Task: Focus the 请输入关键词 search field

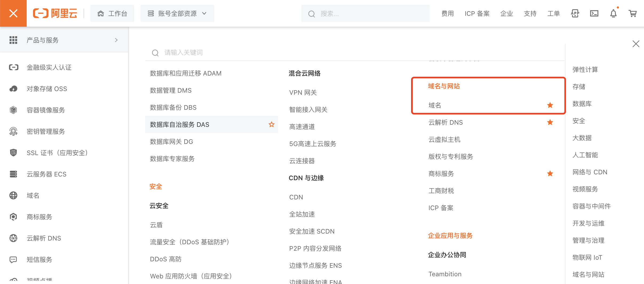Action: (x=355, y=53)
